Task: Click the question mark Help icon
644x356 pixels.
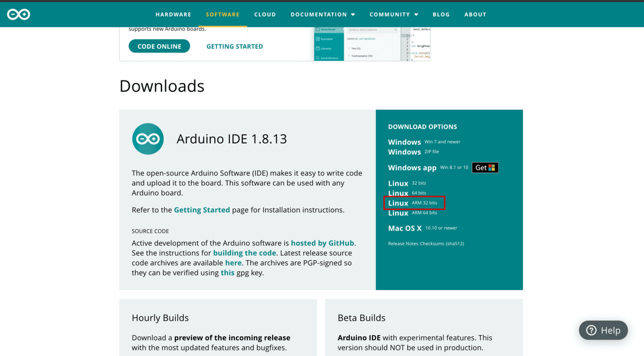Action: click(591, 330)
